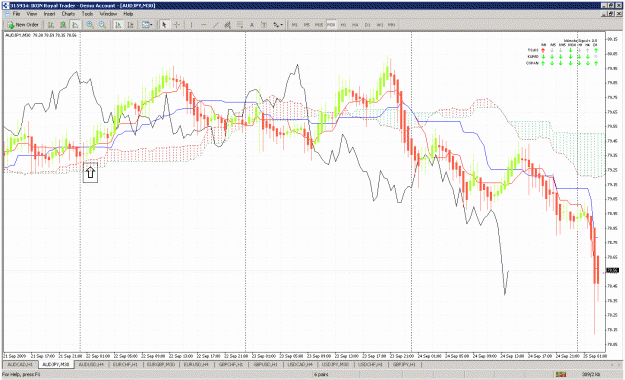Click the 389/2 kb traffic indicator
The width and height of the screenshot is (625, 380).
click(x=591, y=374)
